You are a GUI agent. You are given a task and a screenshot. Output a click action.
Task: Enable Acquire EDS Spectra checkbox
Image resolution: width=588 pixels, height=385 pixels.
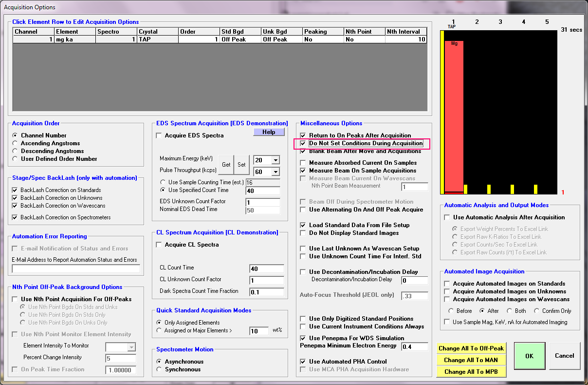coord(159,135)
